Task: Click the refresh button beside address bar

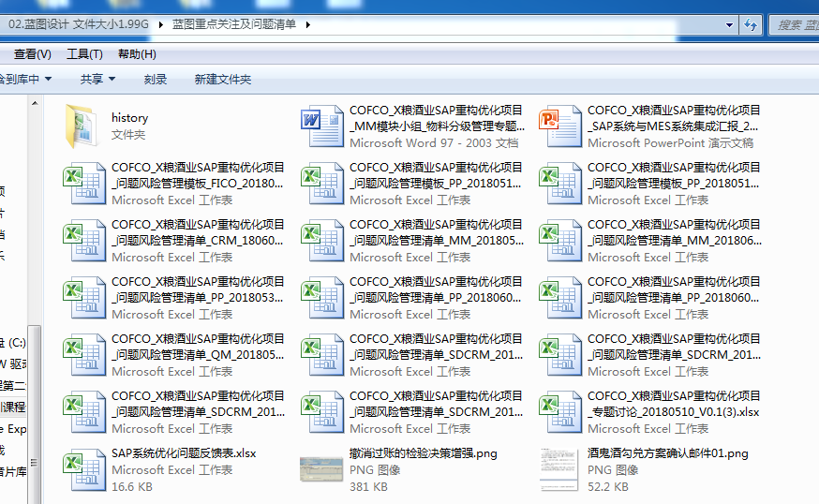Action: 751,24
